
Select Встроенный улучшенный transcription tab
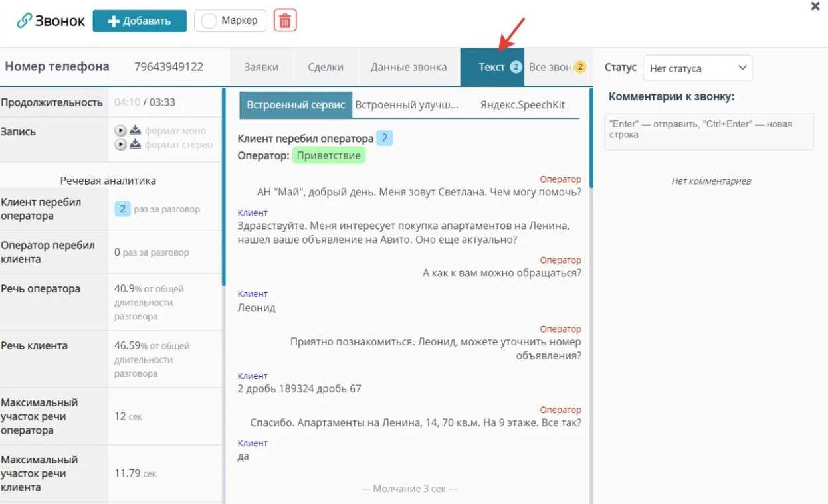tap(407, 105)
